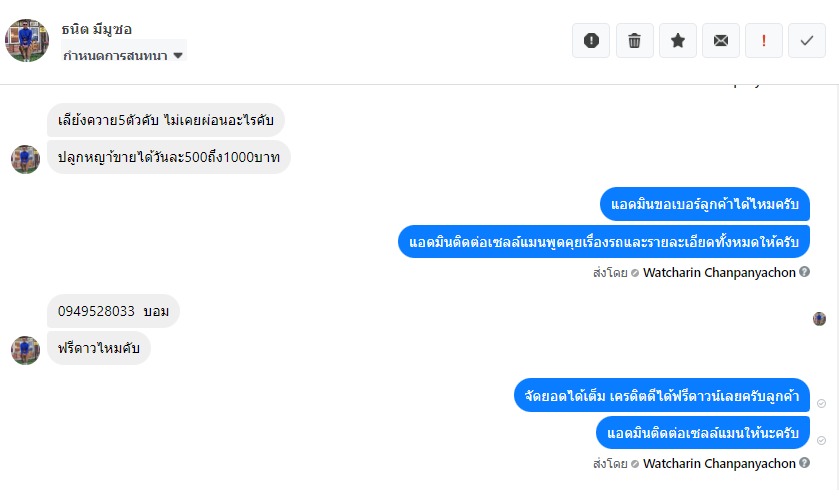The image size is (839, 496).
Task: Click the last Watcharin Chanpanyachon sender name
Action: 719,464
